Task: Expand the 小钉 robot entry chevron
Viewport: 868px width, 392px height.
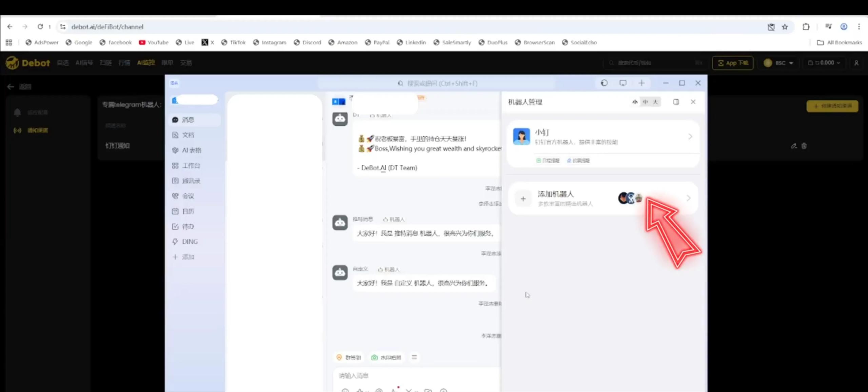Action: [690, 137]
